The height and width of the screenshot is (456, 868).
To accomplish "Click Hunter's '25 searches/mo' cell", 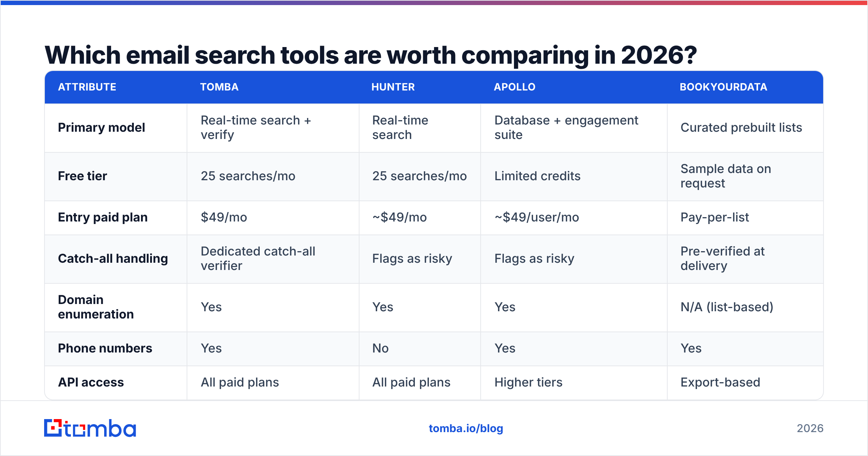I will click(420, 177).
